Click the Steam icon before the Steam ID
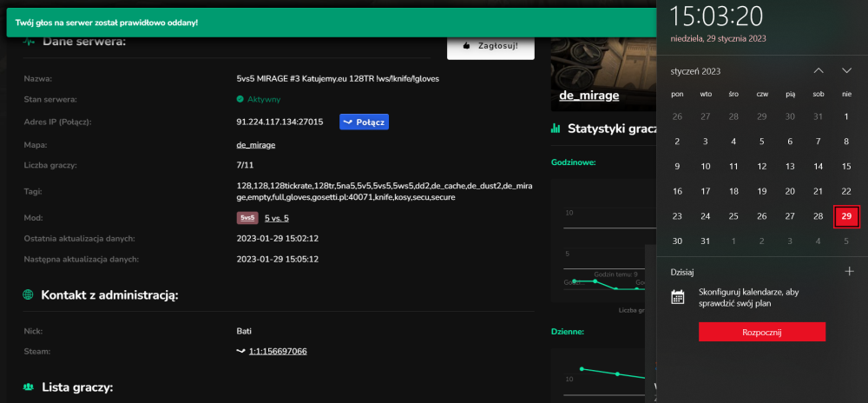The image size is (868, 403). tap(240, 352)
